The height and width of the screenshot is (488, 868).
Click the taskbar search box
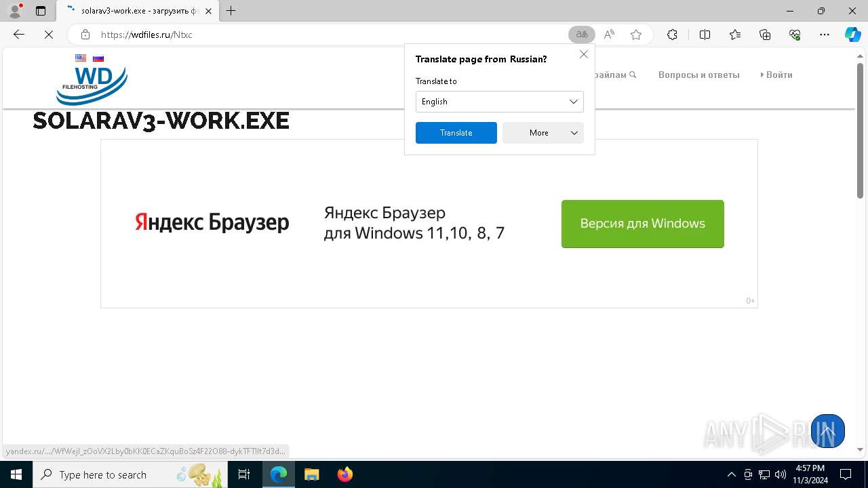[129, 474]
